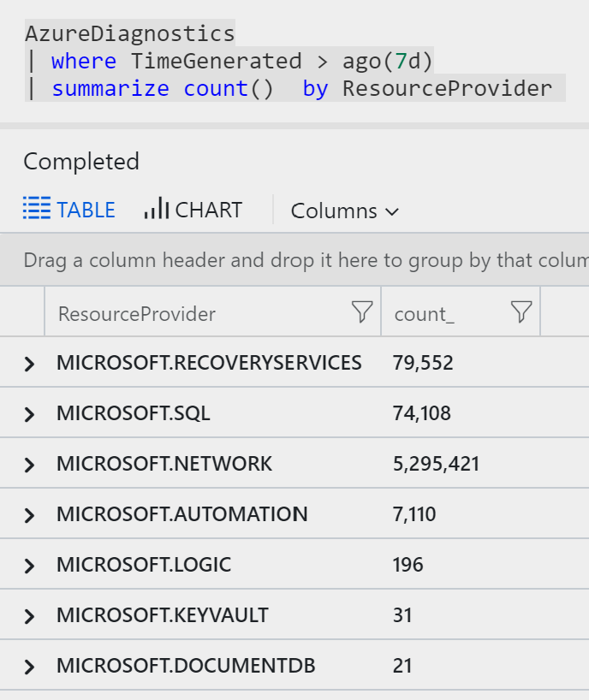Select the MICROSOFT.DOCUMENTDB cell
This screenshot has width=589, height=700.
click(186, 665)
